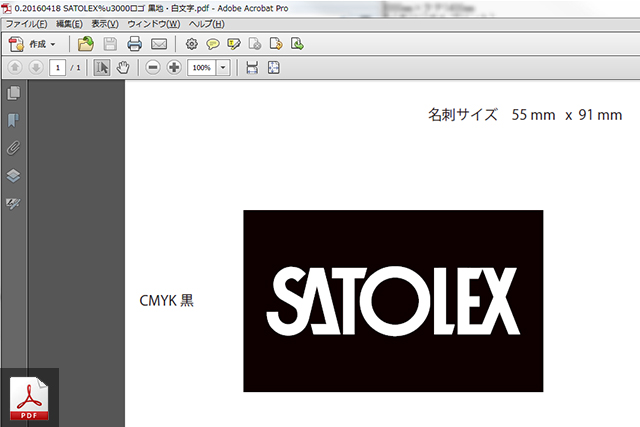Click the document with yellow arrow icon

[276, 44]
